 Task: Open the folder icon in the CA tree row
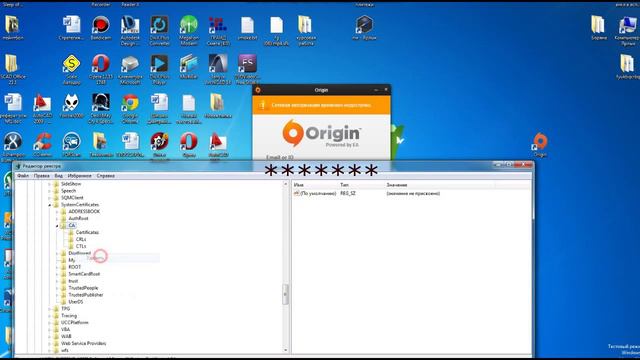click(x=63, y=225)
